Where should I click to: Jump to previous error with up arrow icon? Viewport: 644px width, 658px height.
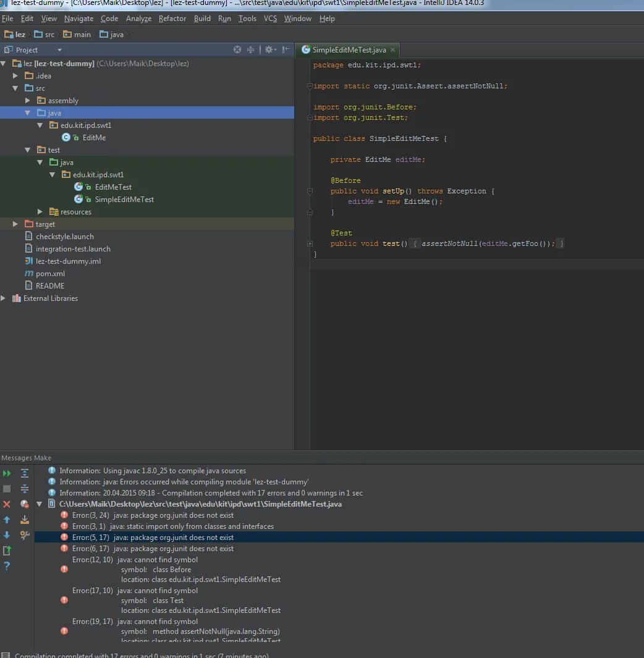point(7,520)
